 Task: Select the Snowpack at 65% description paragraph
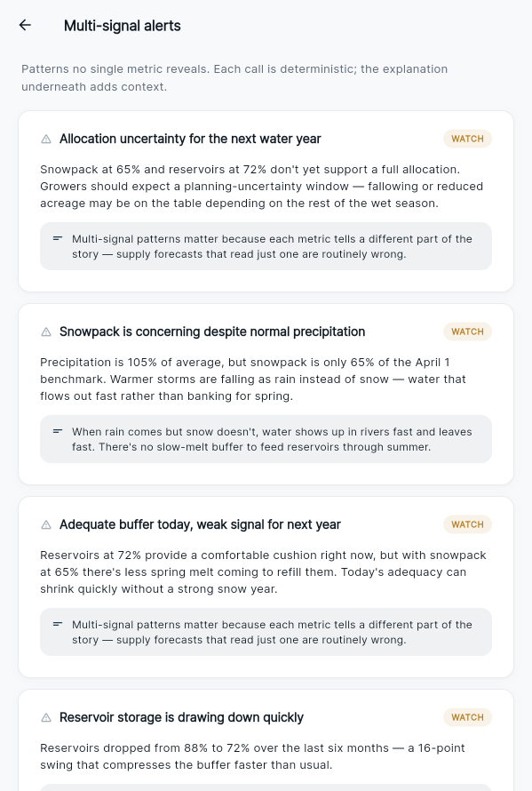coord(262,186)
